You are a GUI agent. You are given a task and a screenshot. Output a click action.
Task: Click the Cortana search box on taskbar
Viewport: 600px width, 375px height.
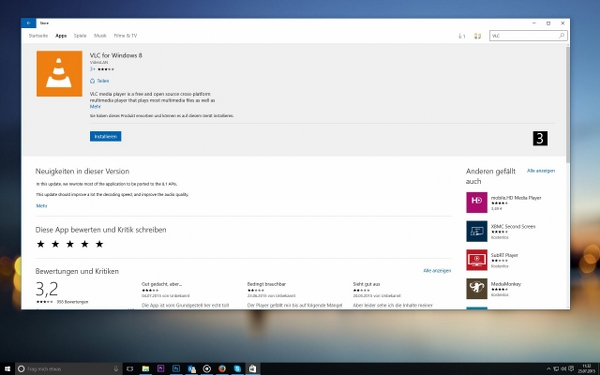point(69,369)
